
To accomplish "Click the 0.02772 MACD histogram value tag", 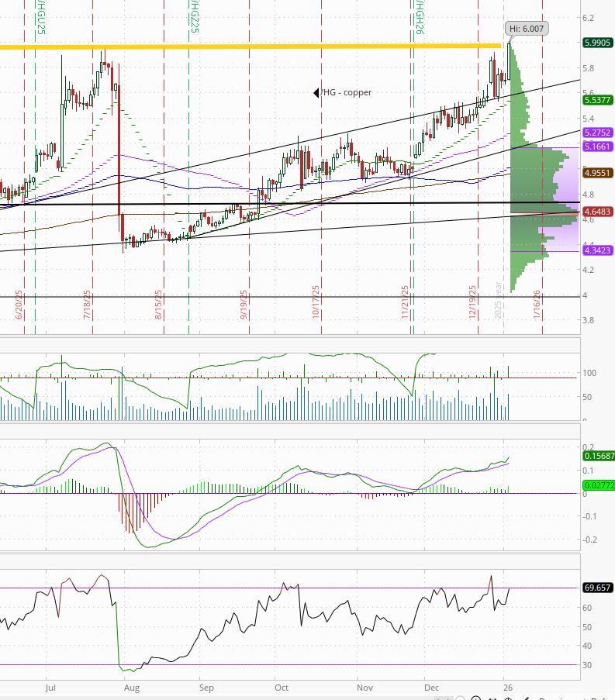I will (x=599, y=485).
